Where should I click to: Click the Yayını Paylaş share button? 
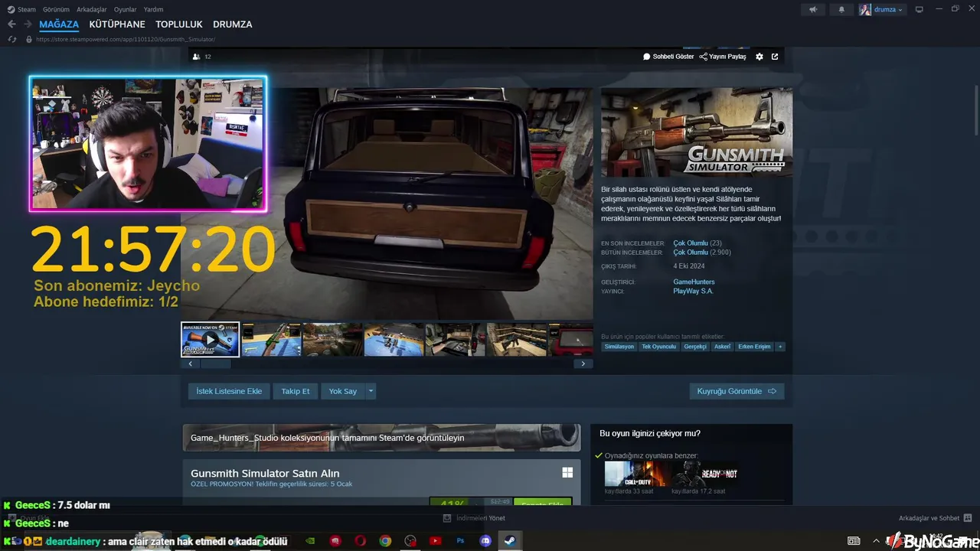tap(723, 57)
